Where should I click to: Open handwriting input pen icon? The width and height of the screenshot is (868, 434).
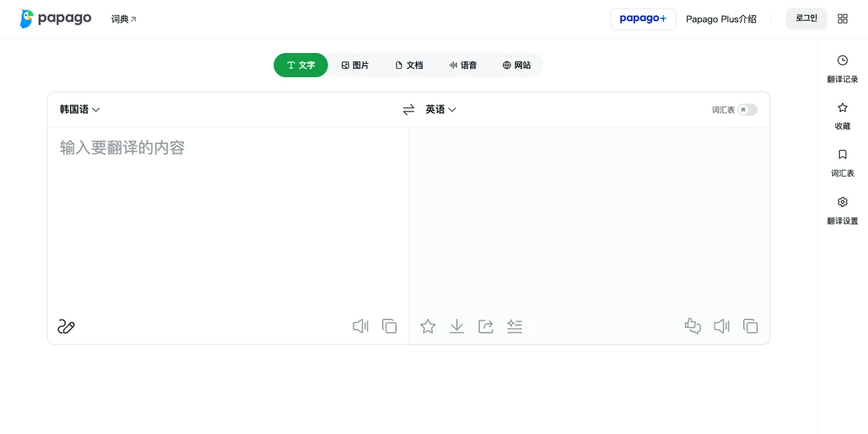pos(66,327)
